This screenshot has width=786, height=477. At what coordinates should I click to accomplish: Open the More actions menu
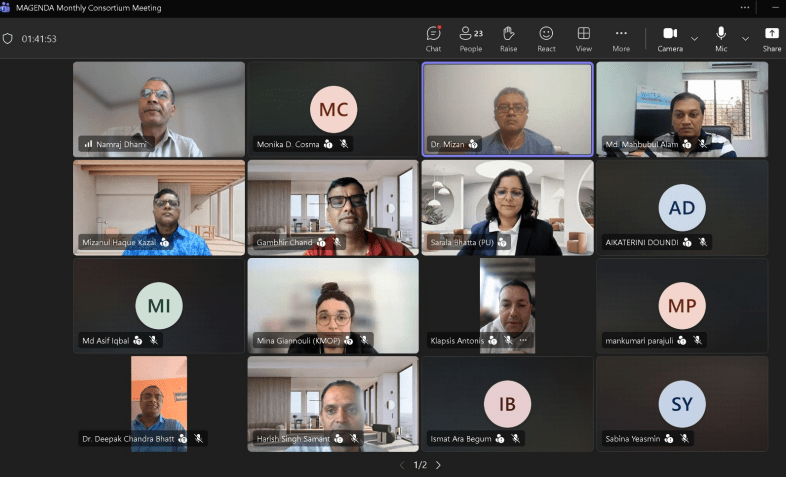[x=621, y=38]
